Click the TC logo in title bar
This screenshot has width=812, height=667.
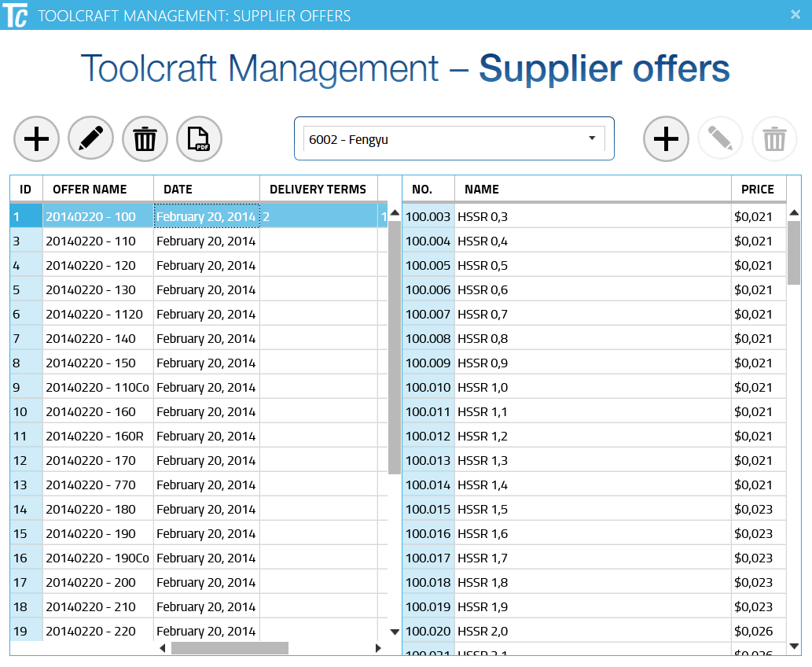[16, 15]
